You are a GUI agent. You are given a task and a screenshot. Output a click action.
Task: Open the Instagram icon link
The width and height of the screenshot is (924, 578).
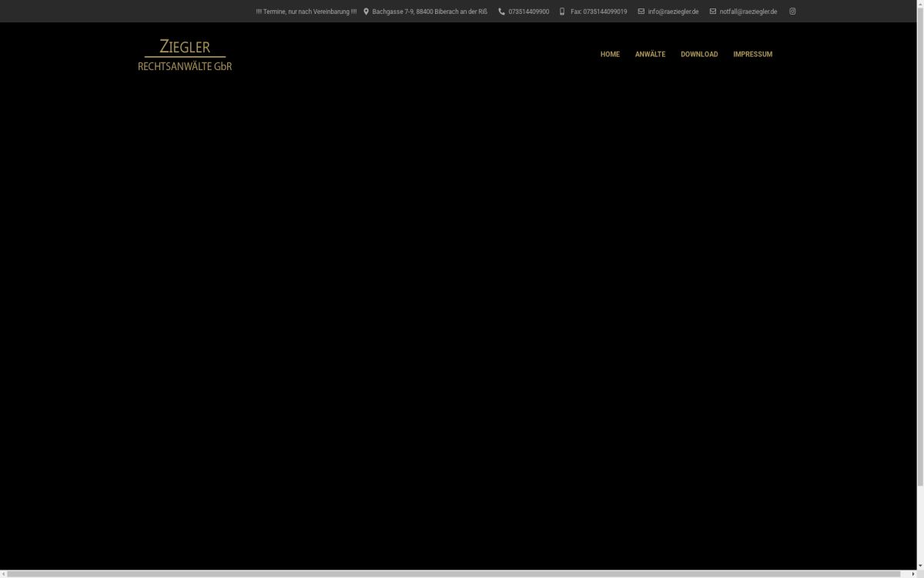(792, 12)
